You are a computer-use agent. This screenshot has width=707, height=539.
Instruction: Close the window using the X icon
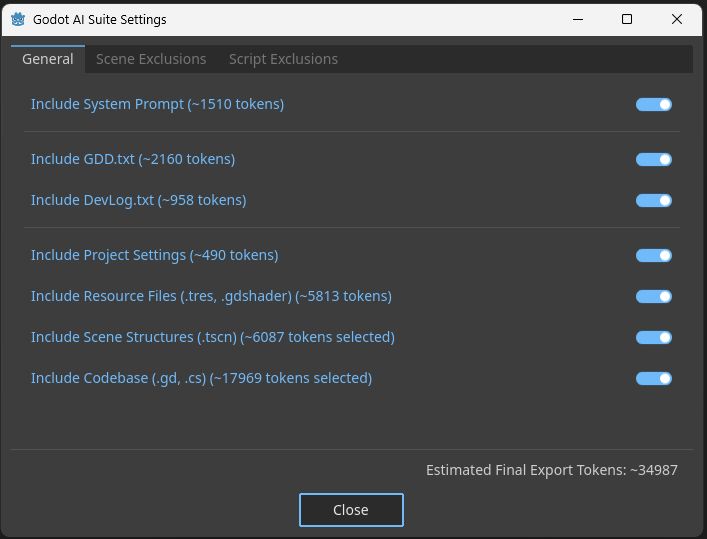[x=676, y=19]
